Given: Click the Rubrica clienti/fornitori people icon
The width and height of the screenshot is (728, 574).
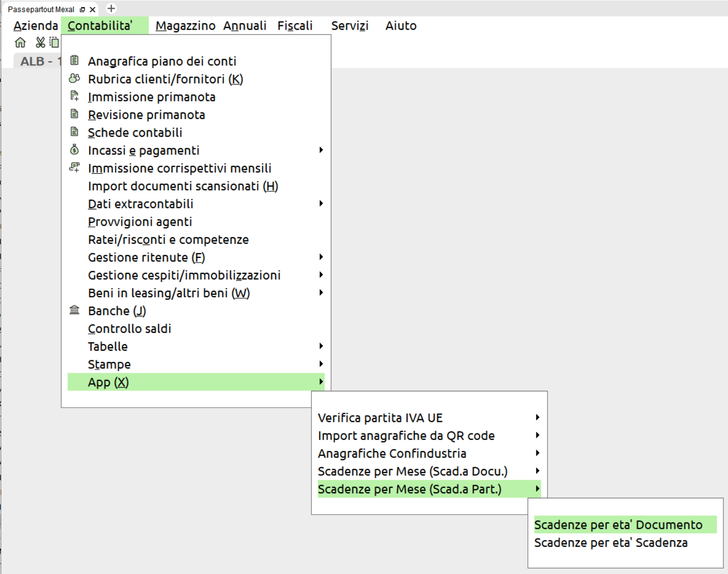Looking at the screenshot, I should click(x=74, y=78).
